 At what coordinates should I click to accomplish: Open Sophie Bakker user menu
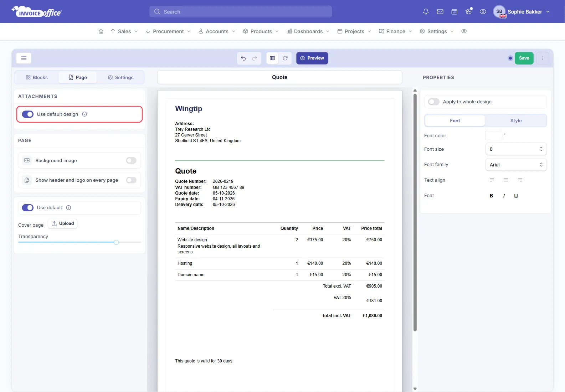522,12
